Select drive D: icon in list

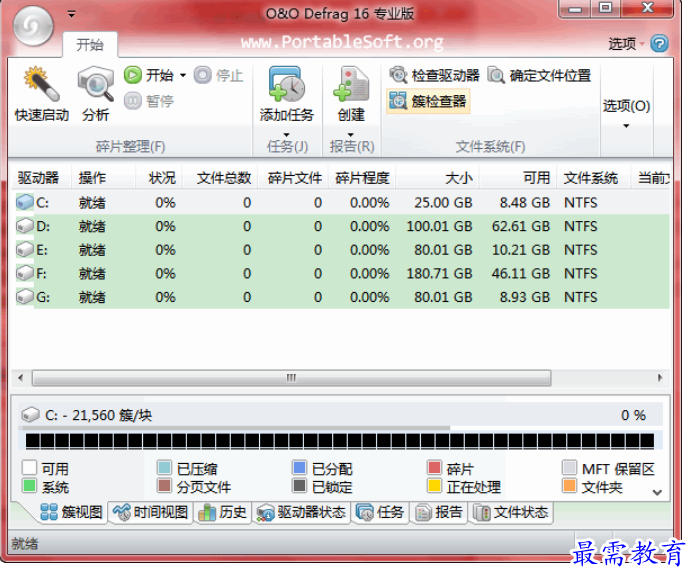click(25, 226)
